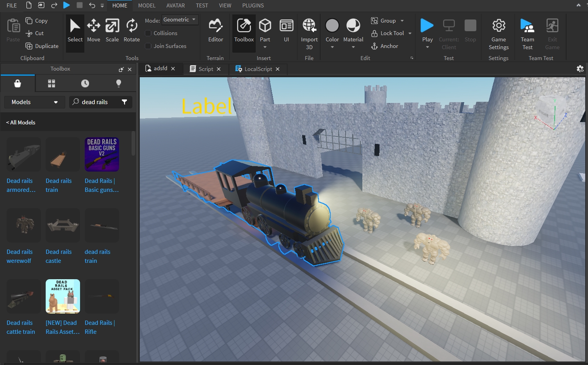Viewport: 588px width, 365px height.
Task: Open the Terrain Editor
Action: (216, 31)
